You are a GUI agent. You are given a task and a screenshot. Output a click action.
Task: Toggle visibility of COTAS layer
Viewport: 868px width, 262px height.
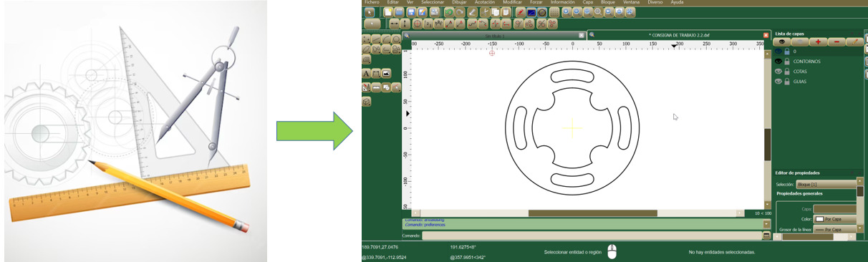(778, 72)
